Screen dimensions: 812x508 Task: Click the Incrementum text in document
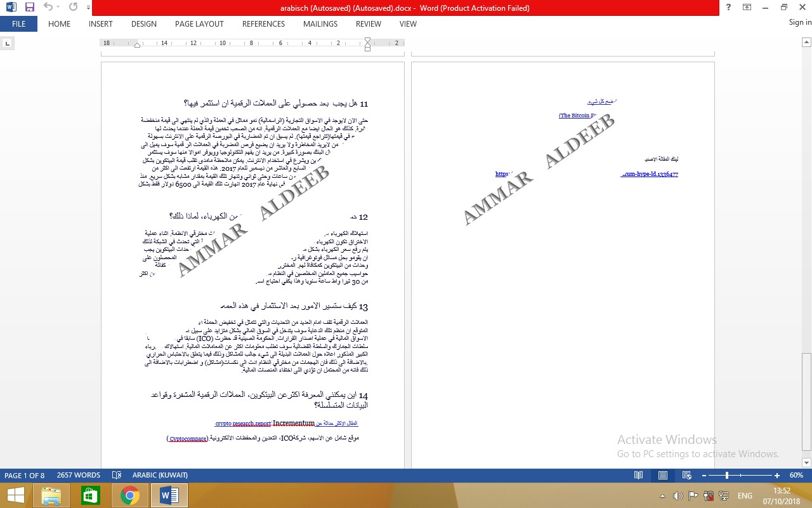294,423
